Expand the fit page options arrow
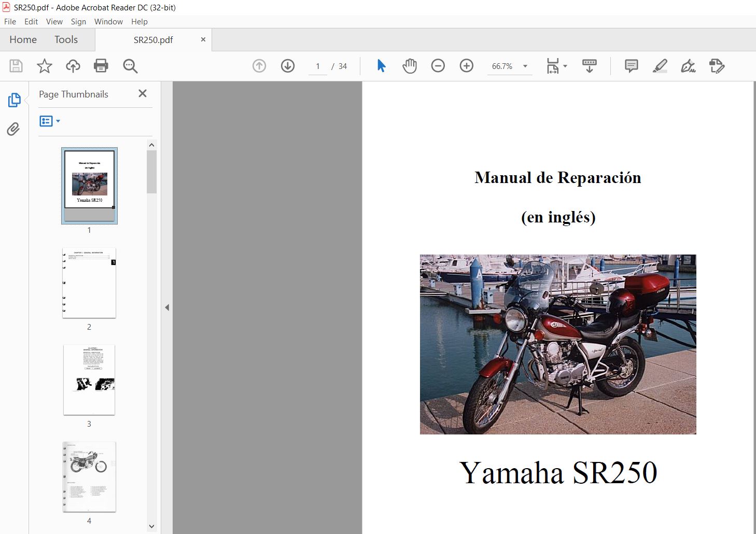The width and height of the screenshot is (756, 534). pos(565,66)
